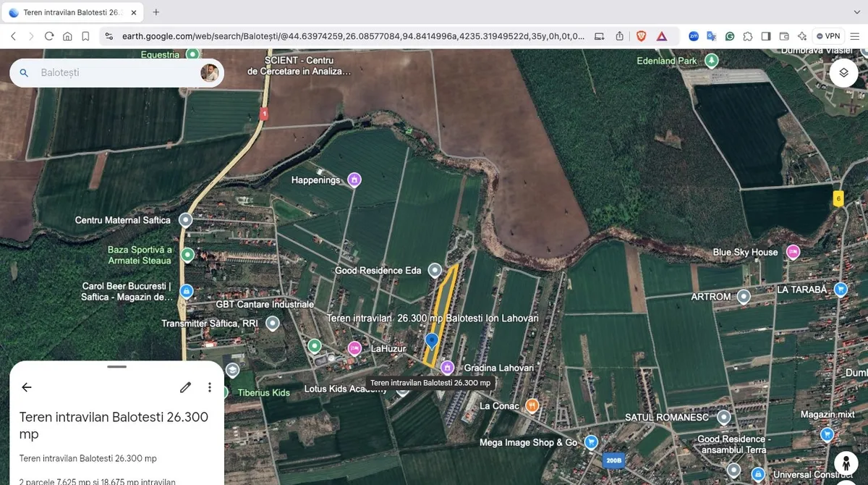Viewport: 868px width, 485px height.
Task: Click the Happenings place marker
Action: click(x=354, y=180)
